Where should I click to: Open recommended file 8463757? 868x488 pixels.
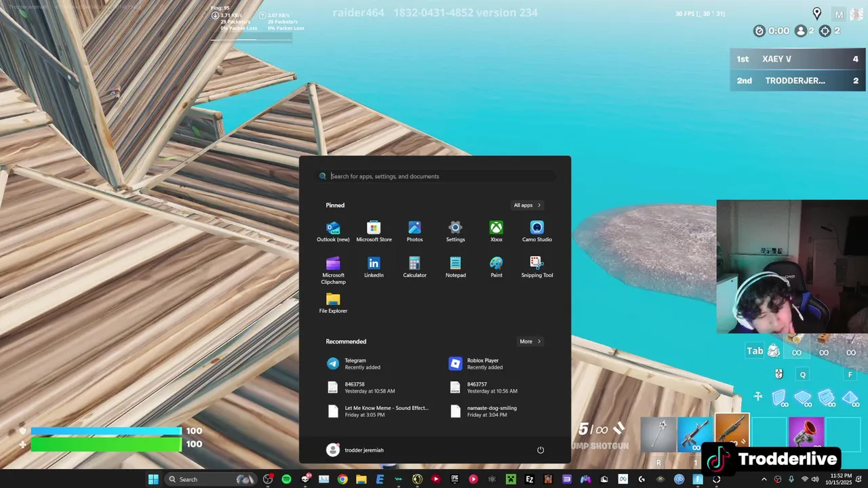pos(502,388)
